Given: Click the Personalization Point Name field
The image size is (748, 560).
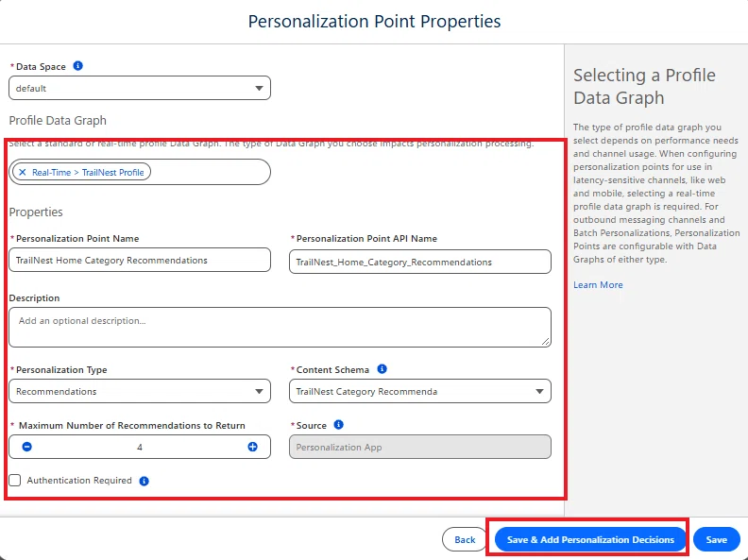Looking at the screenshot, I should point(140,260).
